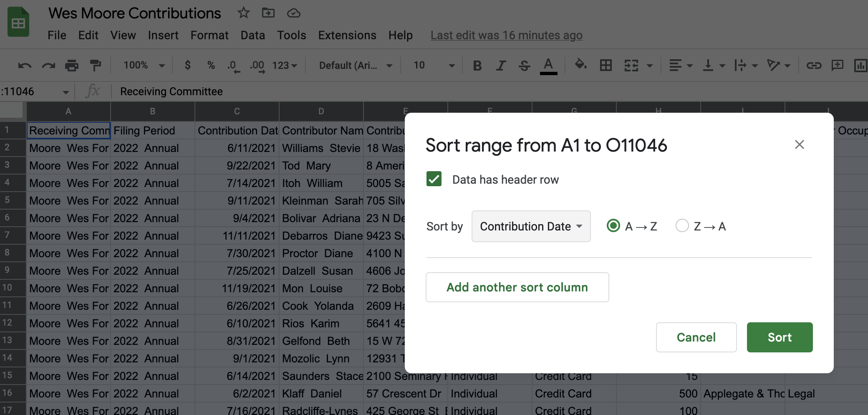Open the horizontal align dropdown
The width and height of the screenshot is (868, 415).
pyautogui.click(x=681, y=66)
